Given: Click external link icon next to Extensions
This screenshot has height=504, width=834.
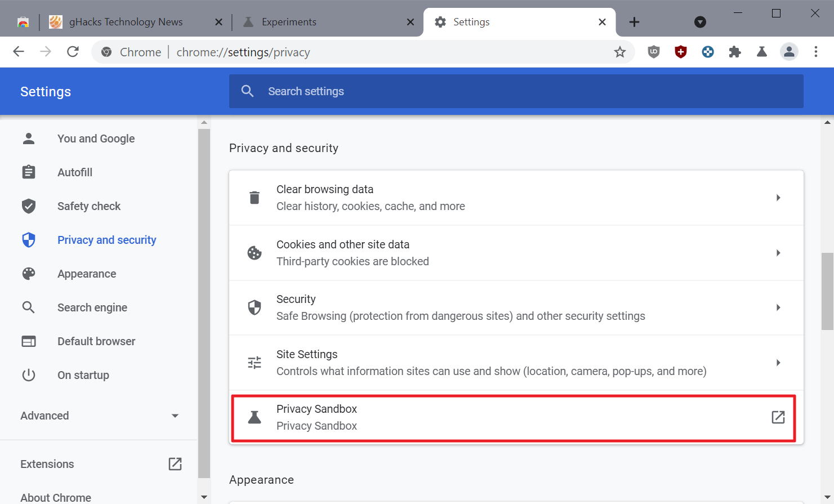Looking at the screenshot, I should [x=175, y=464].
